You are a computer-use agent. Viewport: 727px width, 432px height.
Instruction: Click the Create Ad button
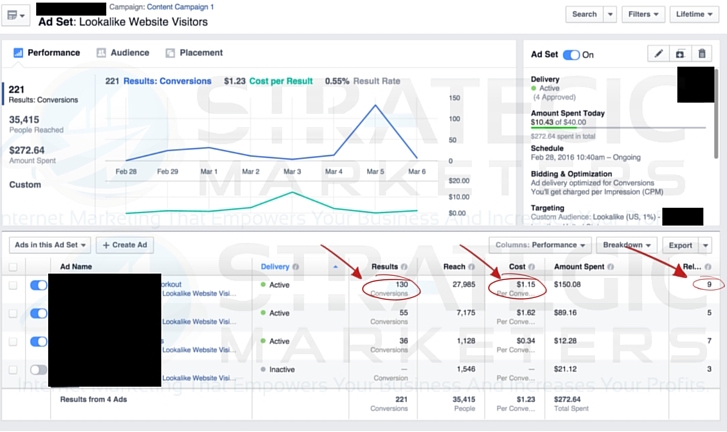tap(125, 245)
